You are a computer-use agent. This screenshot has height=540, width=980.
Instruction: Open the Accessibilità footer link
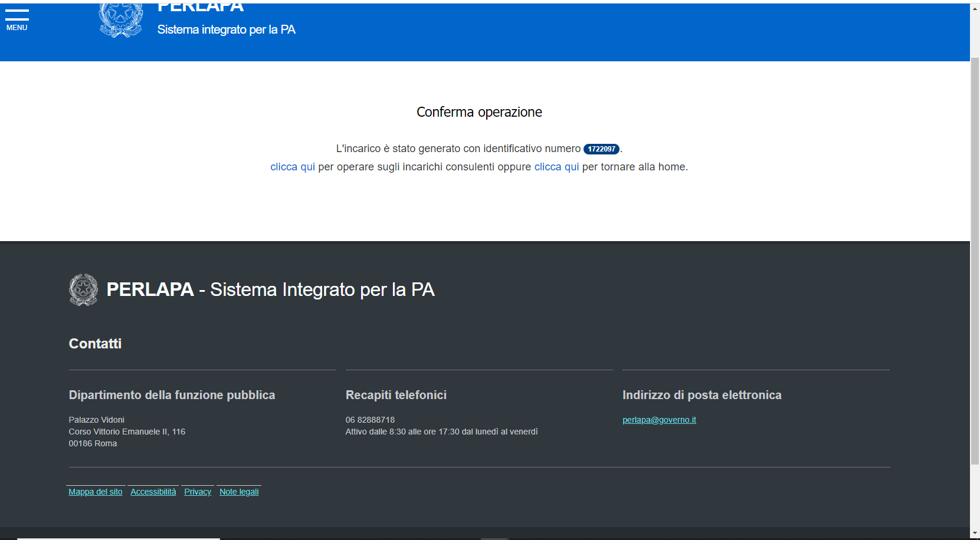[x=153, y=492]
